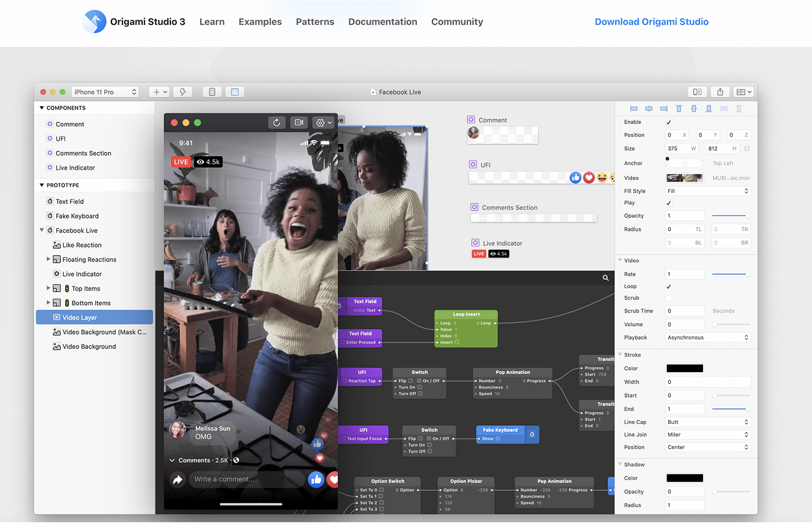The image size is (812, 523).
Task: Select the Video Layer row
Action: pyautogui.click(x=95, y=317)
